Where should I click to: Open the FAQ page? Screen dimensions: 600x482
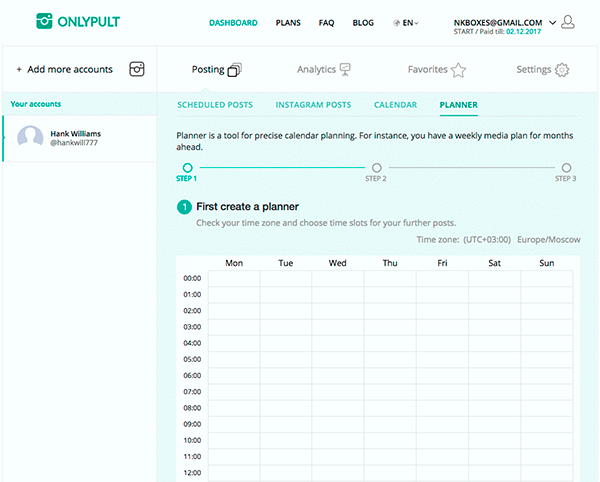(x=326, y=23)
